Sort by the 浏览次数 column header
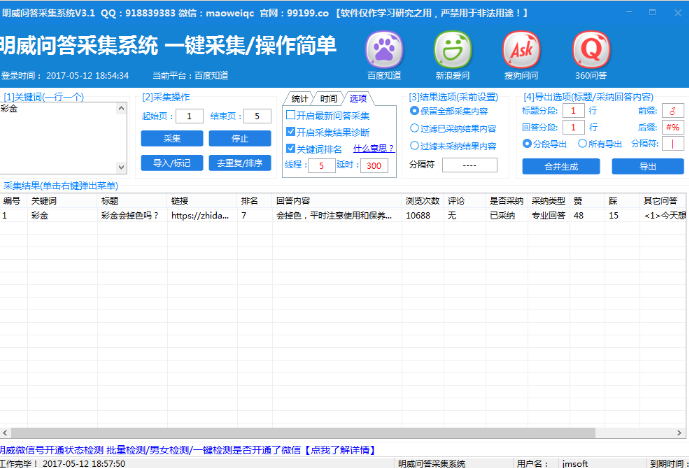The width and height of the screenshot is (689, 468). 422,201
